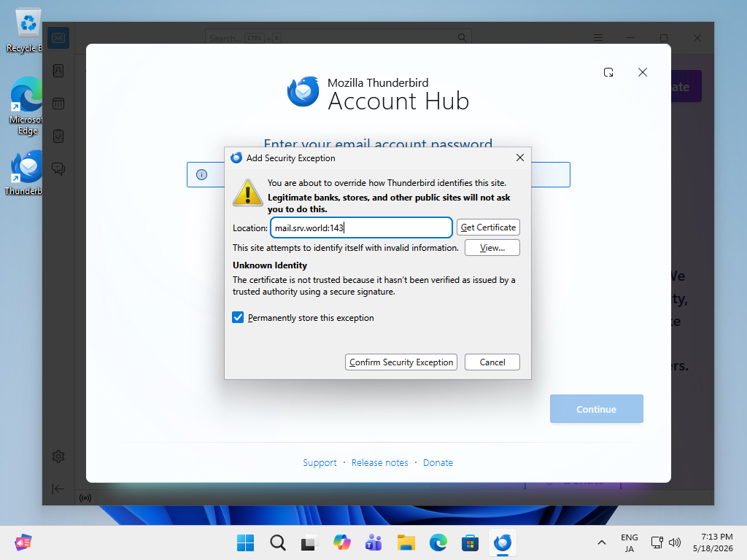Switch the ENG JA input language

(630, 542)
